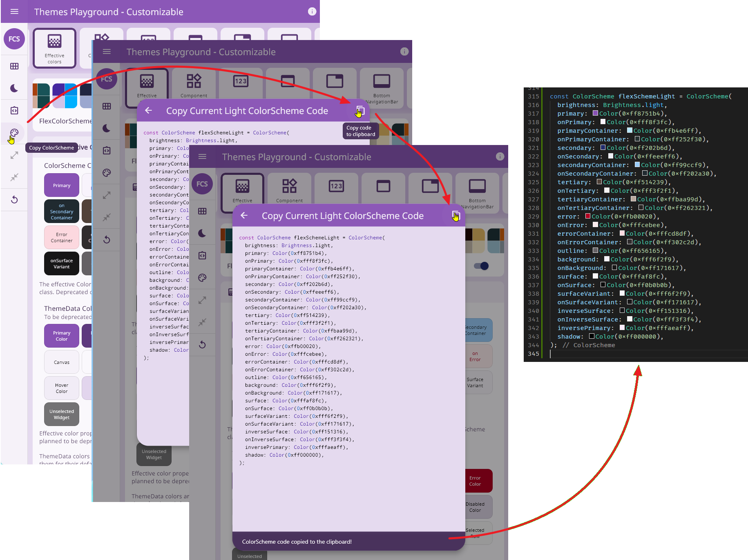Image resolution: width=748 pixels, height=560 pixels.
Task: Click Primary color swatch under ColorScheme
Action: [x=62, y=185]
